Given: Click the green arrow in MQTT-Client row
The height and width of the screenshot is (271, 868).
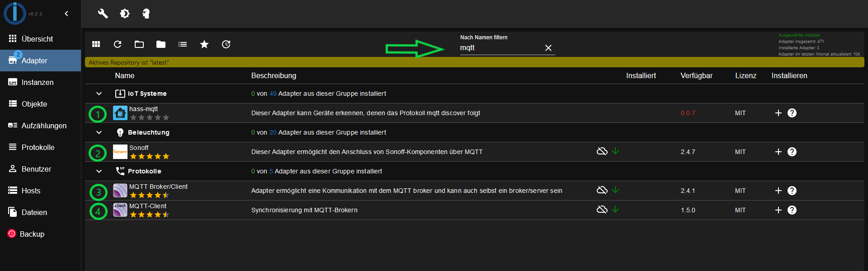Looking at the screenshot, I should point(615,209).
